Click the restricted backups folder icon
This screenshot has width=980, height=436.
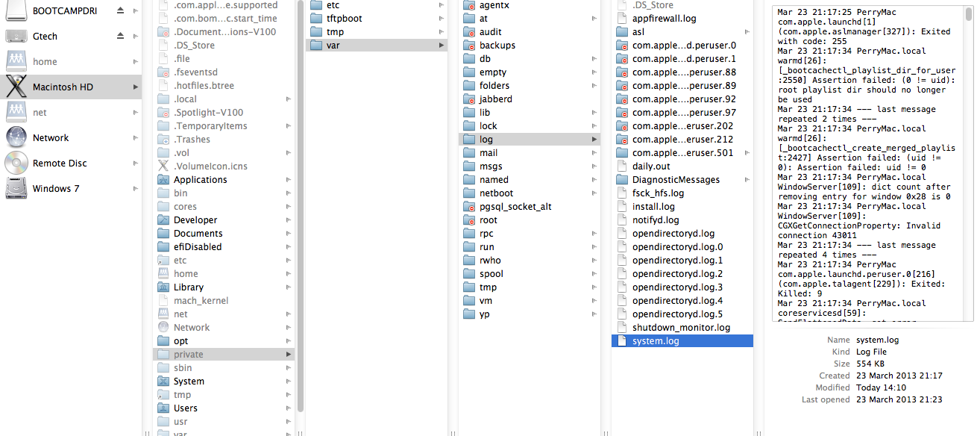[x=469, y=45]
